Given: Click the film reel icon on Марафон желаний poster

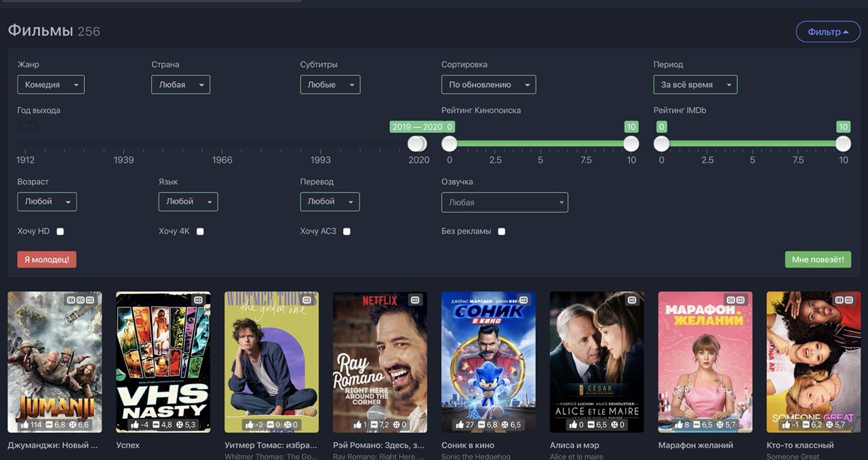Looking at the screenshot, I should [x=720, y=425].
